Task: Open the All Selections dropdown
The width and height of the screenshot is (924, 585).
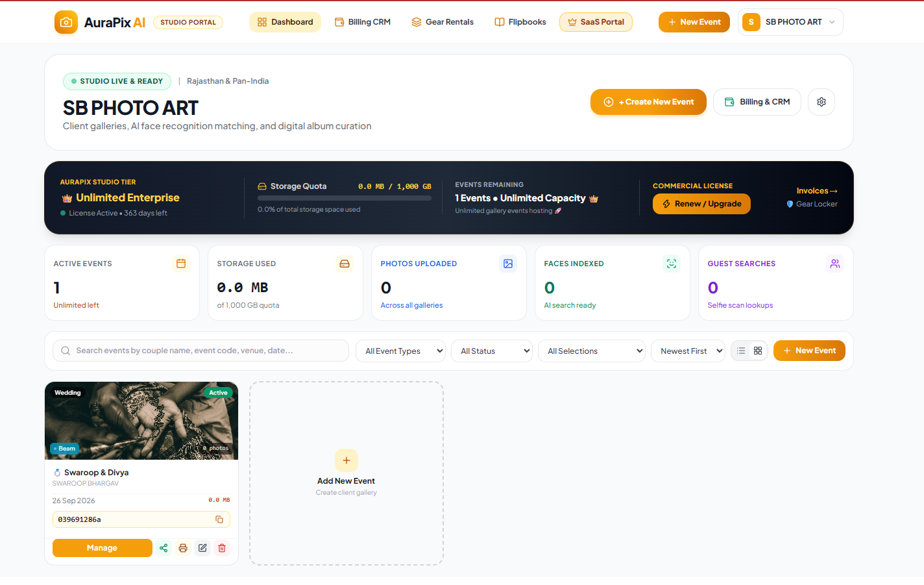Action: [x=592, y=351]
